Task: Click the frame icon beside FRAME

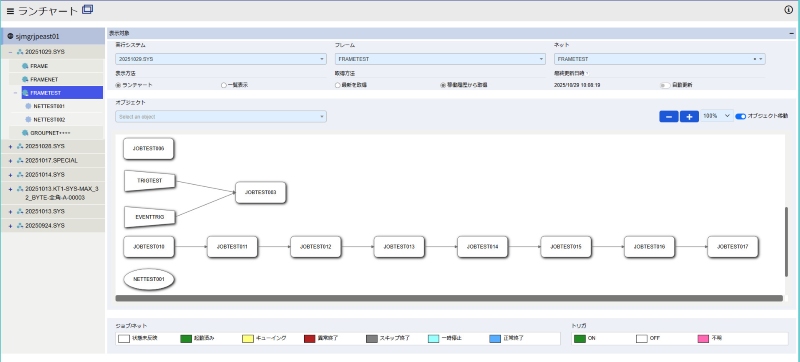Action: coord(25,66)
